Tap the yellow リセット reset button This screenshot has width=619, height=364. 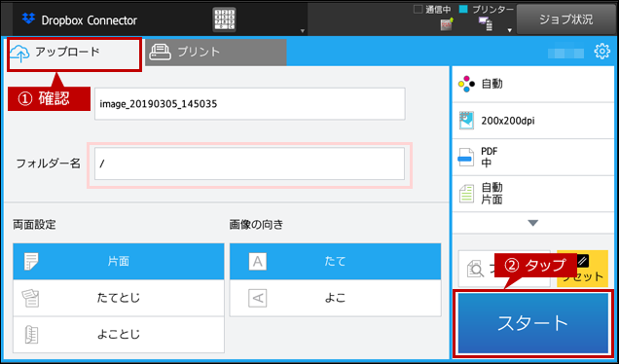click(582, 270)
